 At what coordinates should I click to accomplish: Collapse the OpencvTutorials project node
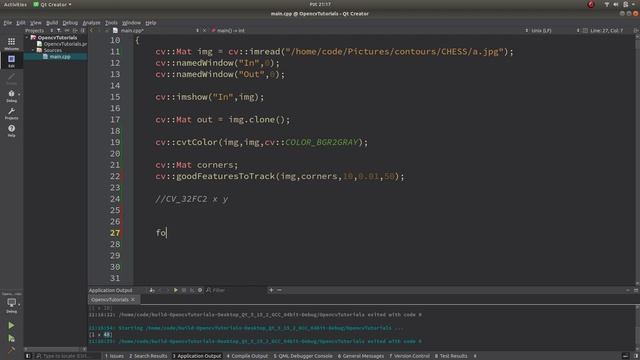tap(27, 38)
